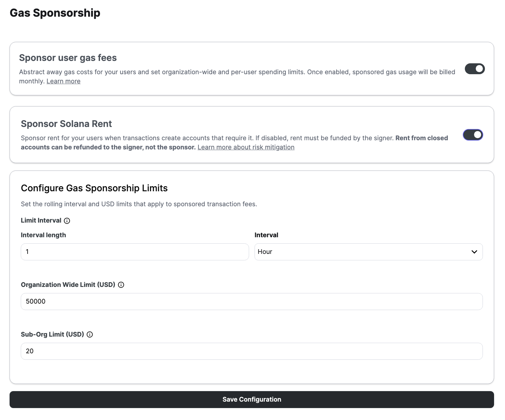The width and height of the screenshot is (505, 420).
Task: Select the Interval length input showing 1
Action: point(134,252)
